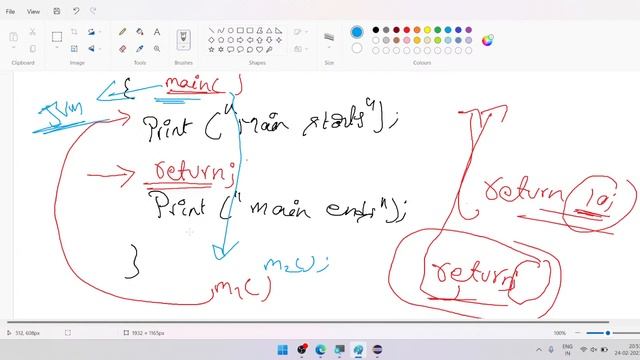Expand the Flip dropdown arrow
Viewport: 640px width, 360px height.
click(100, 49)
